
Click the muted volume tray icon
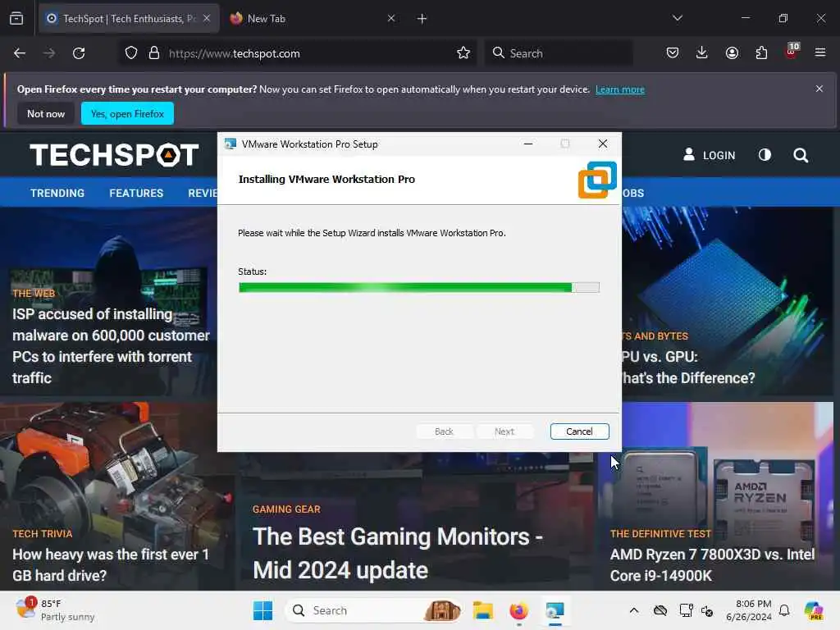pyautogui.click(x=707, y=610)
